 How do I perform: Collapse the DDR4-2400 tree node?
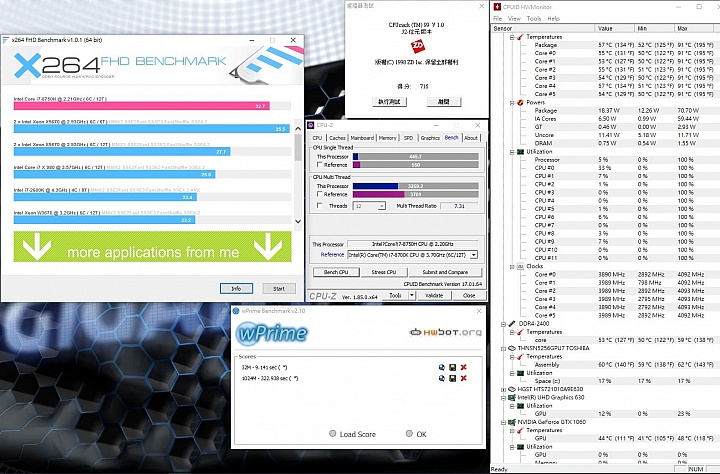tap(504, 324)
